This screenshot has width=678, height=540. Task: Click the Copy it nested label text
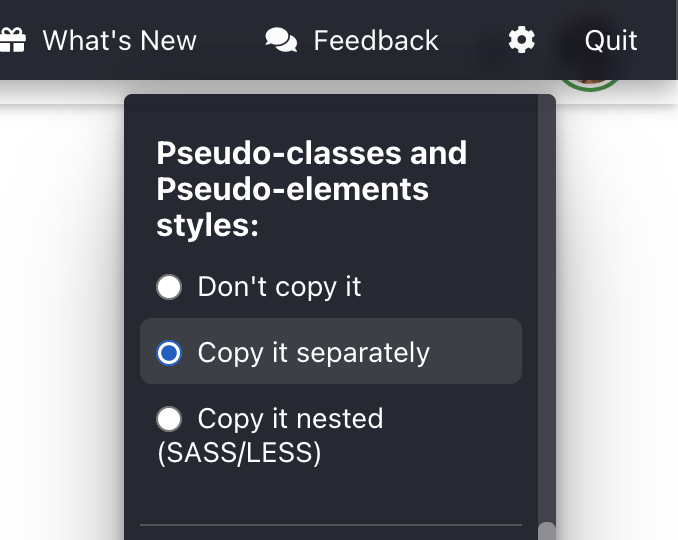pos(291,419)
